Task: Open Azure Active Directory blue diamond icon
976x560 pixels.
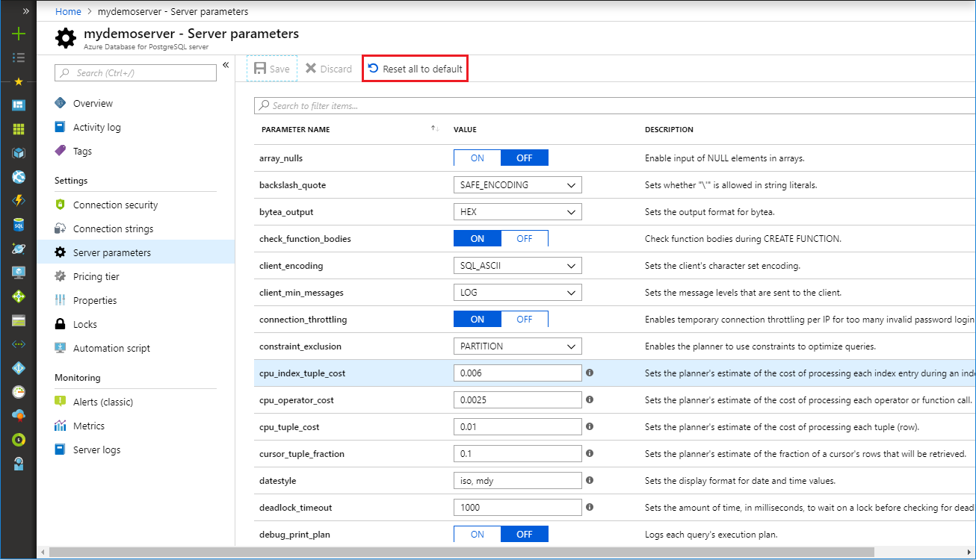Action: pos(19,368)
